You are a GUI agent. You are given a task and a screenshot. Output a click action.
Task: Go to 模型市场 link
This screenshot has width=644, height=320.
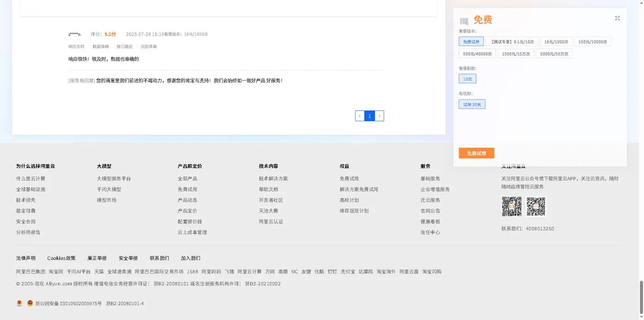[107, 200]
